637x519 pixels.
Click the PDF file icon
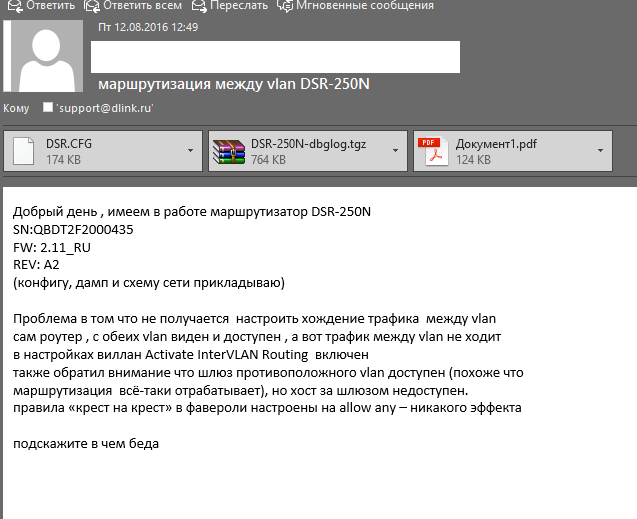tap(433, 151)
